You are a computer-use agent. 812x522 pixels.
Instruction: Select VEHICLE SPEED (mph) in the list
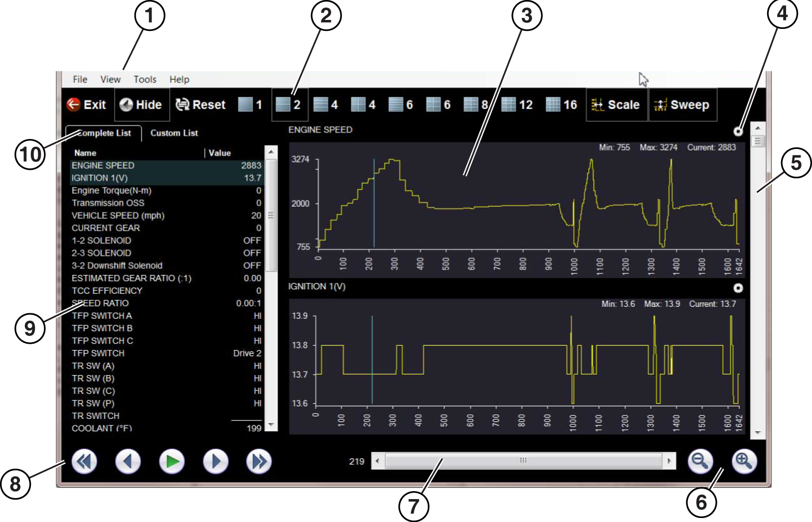tap(118, 216)
